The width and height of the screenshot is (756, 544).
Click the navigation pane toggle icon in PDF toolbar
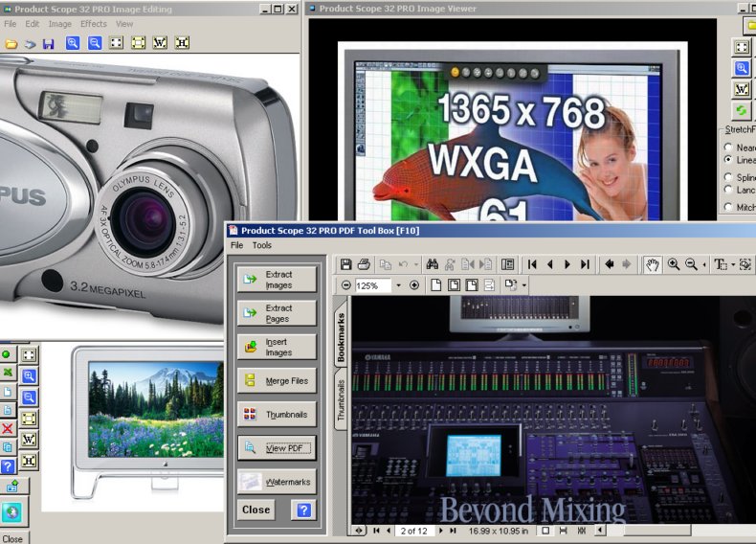(x=507, y=264)
